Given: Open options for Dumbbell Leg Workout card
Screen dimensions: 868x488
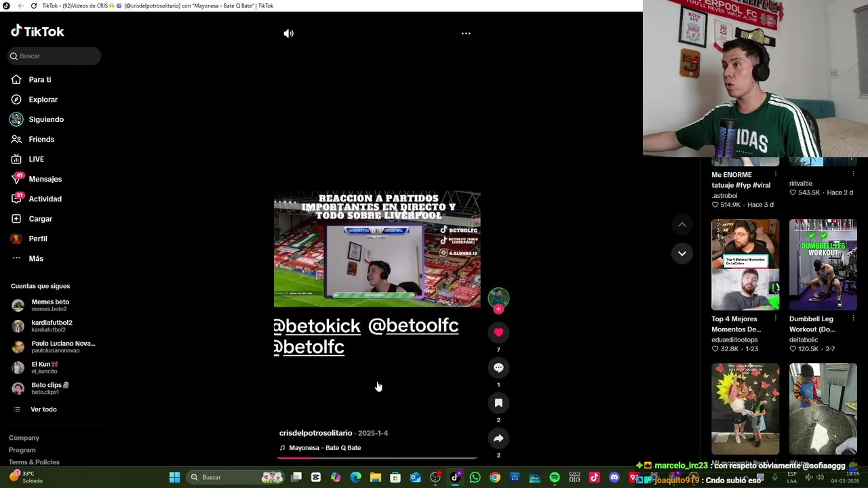Looking at the screenshot, I should pos(852,319).
